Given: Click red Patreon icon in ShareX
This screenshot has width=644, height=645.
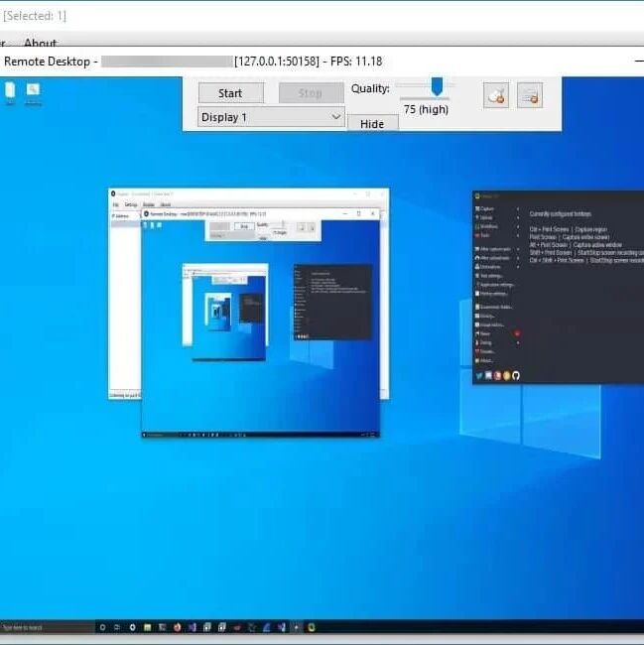Looking at the screenshot, I should tap(497, 375).
